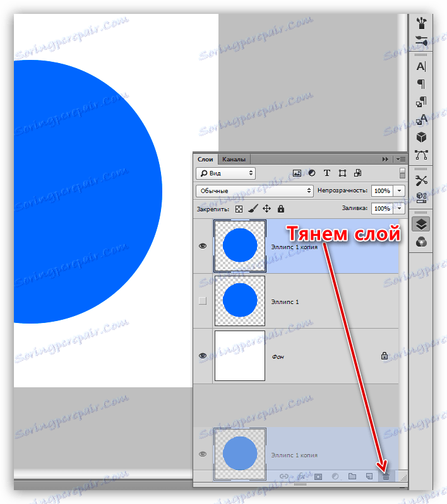Create a new group folder icon
The height and width of the screenshot is (504, 447).
(x=352, y=476)
